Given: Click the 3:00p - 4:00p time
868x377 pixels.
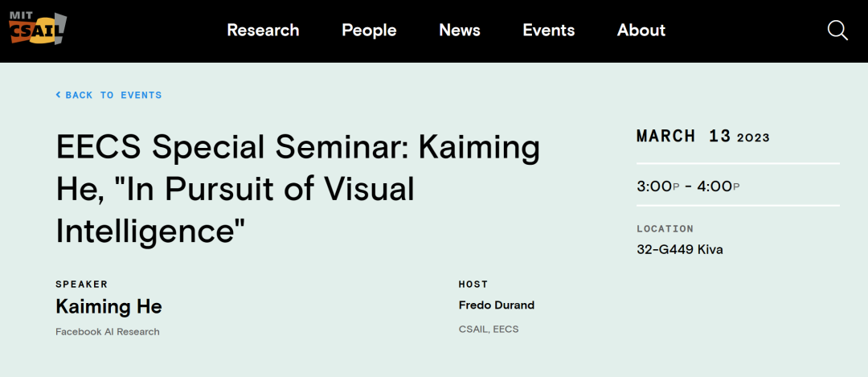Looking at the screenshot, I should [688, 186].
